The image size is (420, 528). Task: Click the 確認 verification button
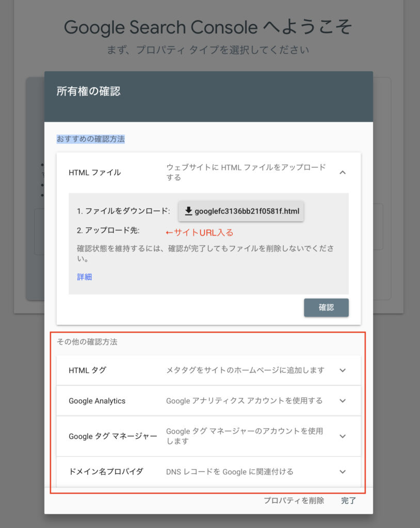pyautogui.click(x=326, y=307)
